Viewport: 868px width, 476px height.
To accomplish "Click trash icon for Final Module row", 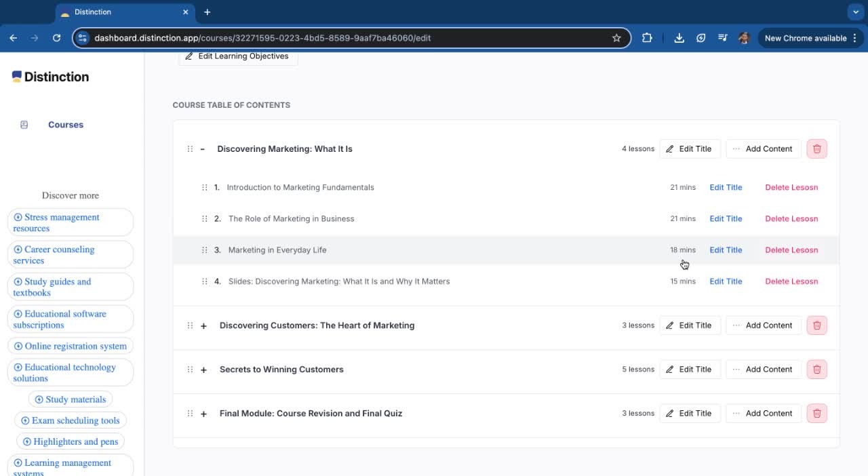I will (x=816, y=414).
